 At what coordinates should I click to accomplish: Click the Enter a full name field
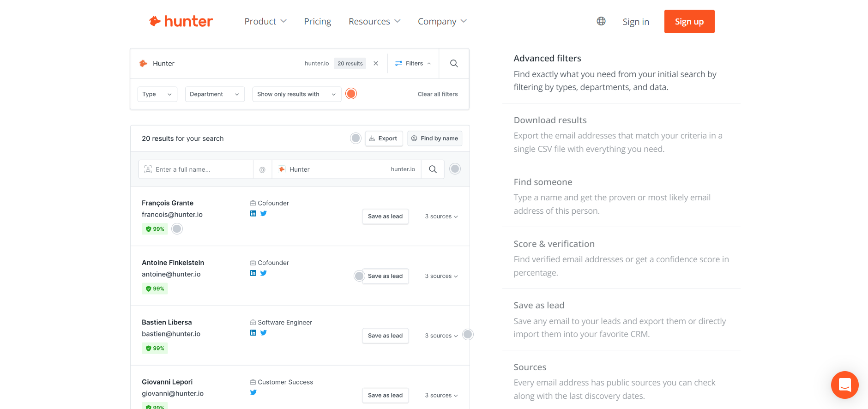coord(201,169)
